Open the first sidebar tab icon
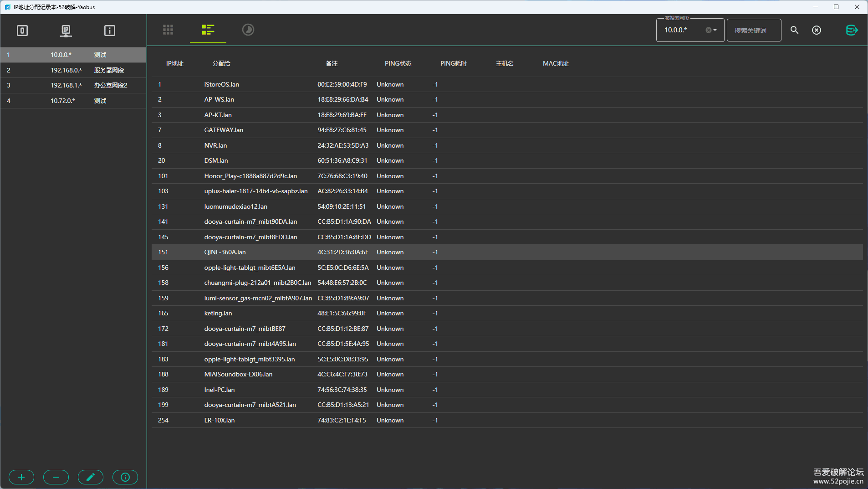Viewport: 868px width, 489px height. point(22,31)
